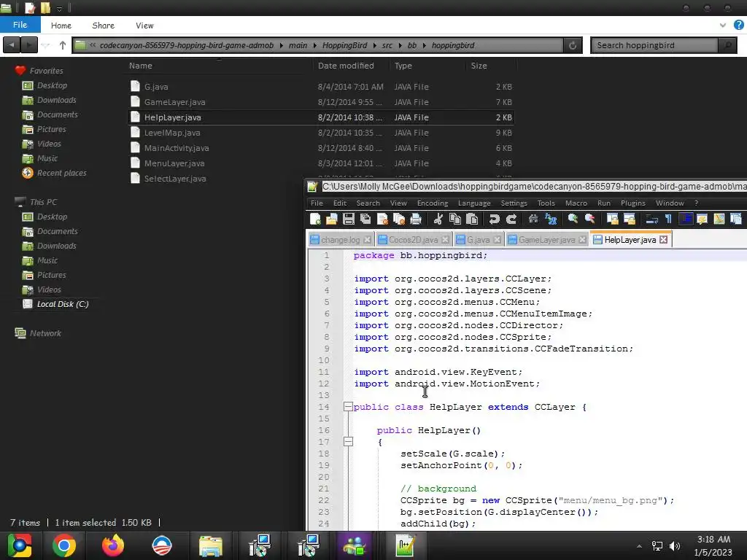
Task: Open the Share ribbon tab
Action: 103,26
